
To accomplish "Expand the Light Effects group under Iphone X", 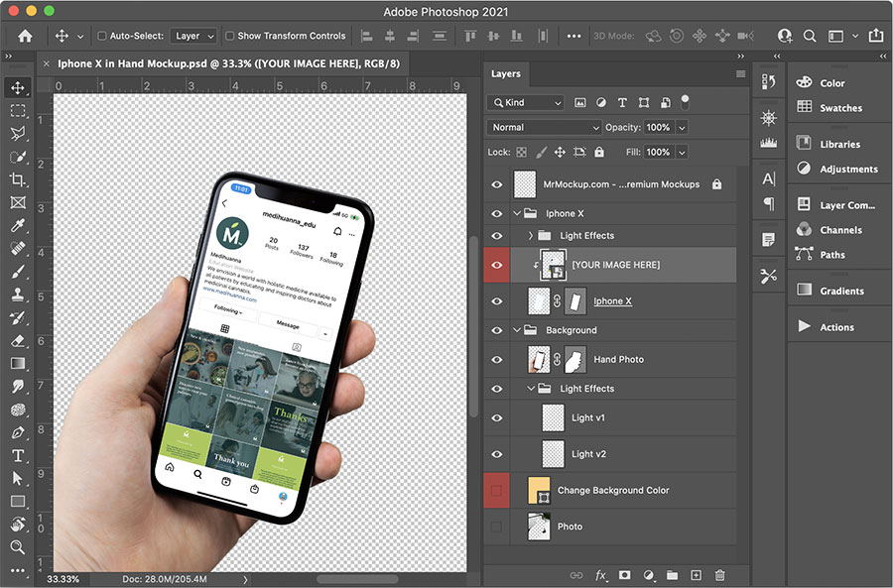I will [x=531, y=235].
